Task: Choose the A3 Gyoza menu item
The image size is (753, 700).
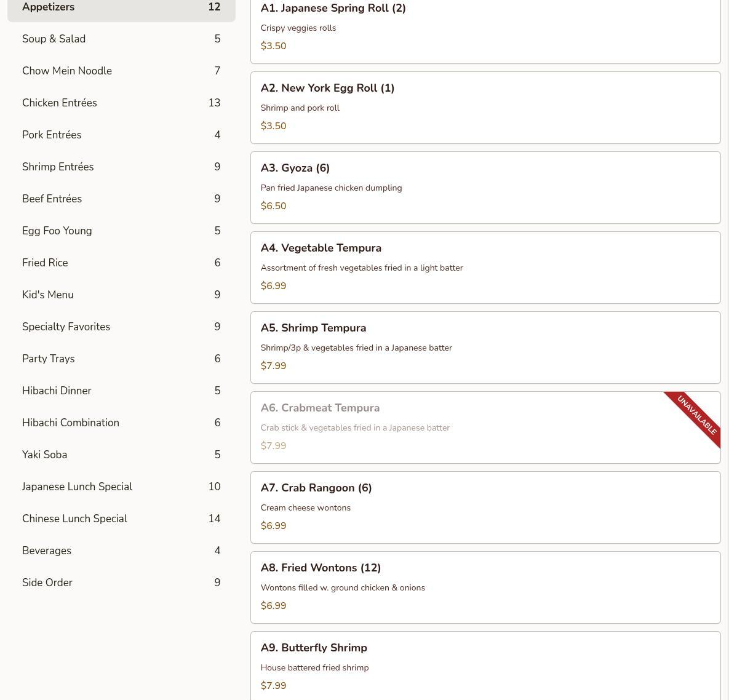Action: pyautogui.click(x=485, y=188)
